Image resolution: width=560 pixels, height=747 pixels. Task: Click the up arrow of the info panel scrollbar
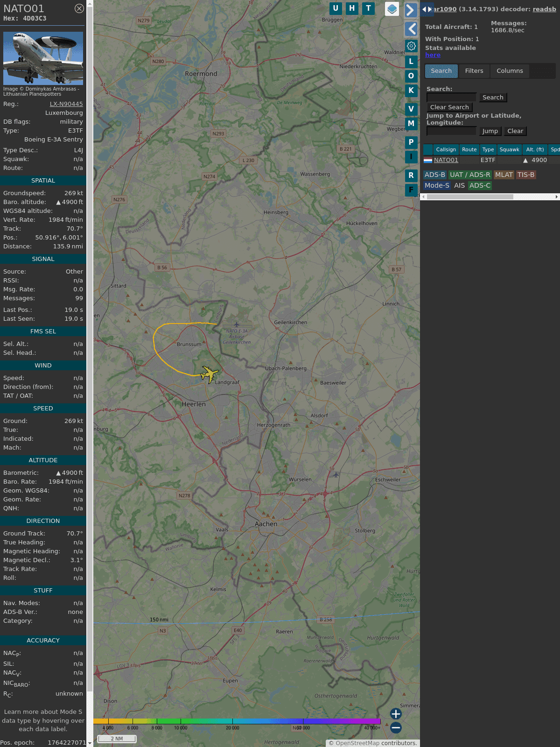point(90,3)
